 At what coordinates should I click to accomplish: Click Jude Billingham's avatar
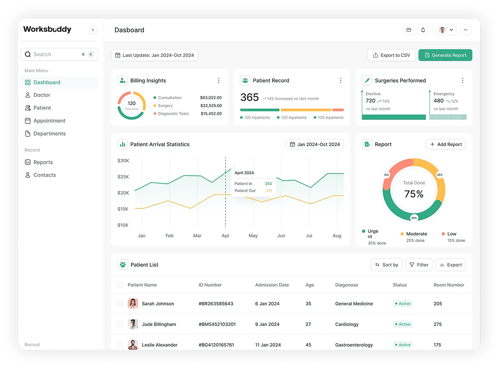(x=133, y=324)
